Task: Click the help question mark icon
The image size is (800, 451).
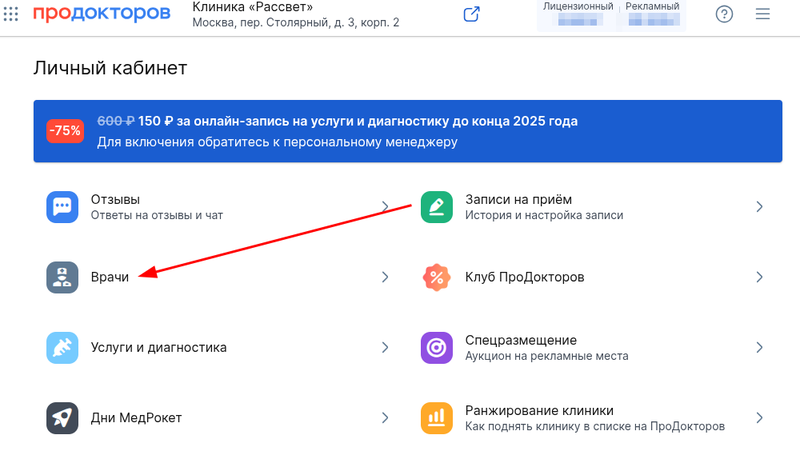Action: pos(725,14)
